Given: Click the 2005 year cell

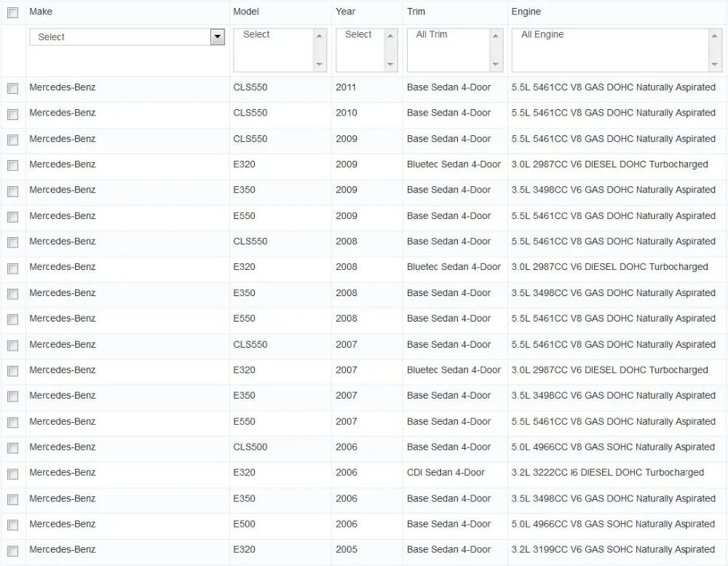Looking at the screenshot, I should 347,549.
